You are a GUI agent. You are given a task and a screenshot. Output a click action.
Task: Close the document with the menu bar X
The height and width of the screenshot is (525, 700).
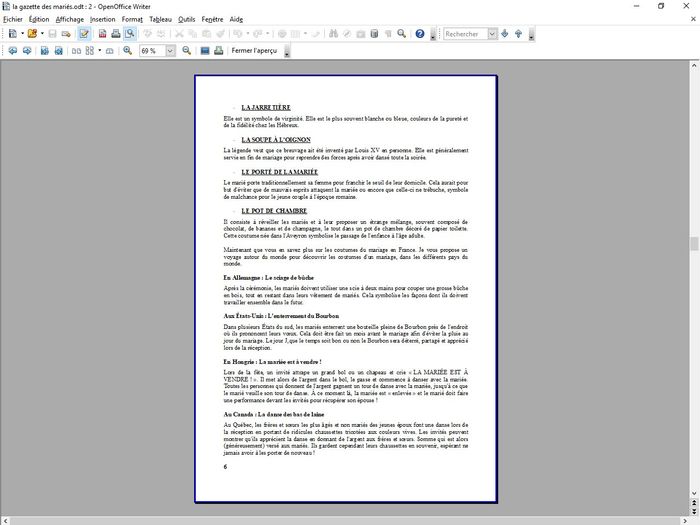click(x=693, y=19)
